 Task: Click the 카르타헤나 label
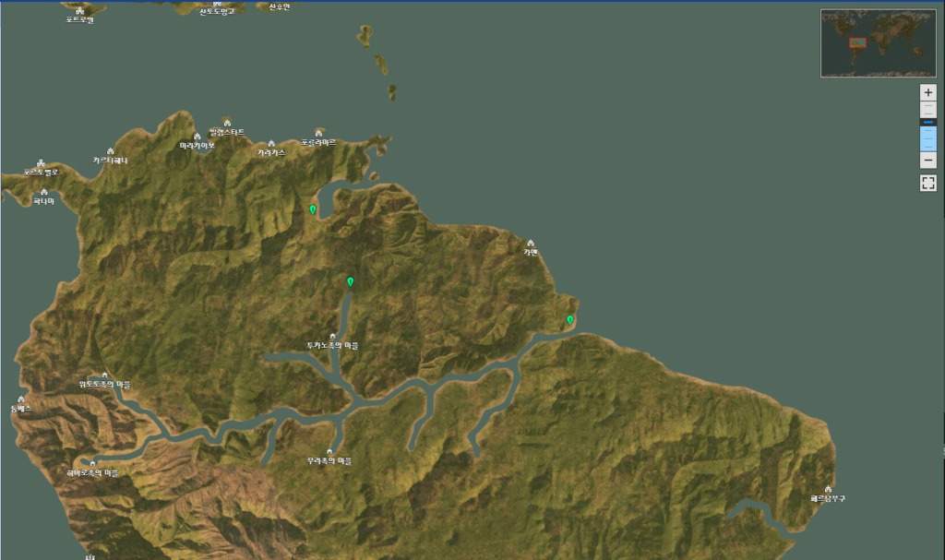tap(111, 161)
